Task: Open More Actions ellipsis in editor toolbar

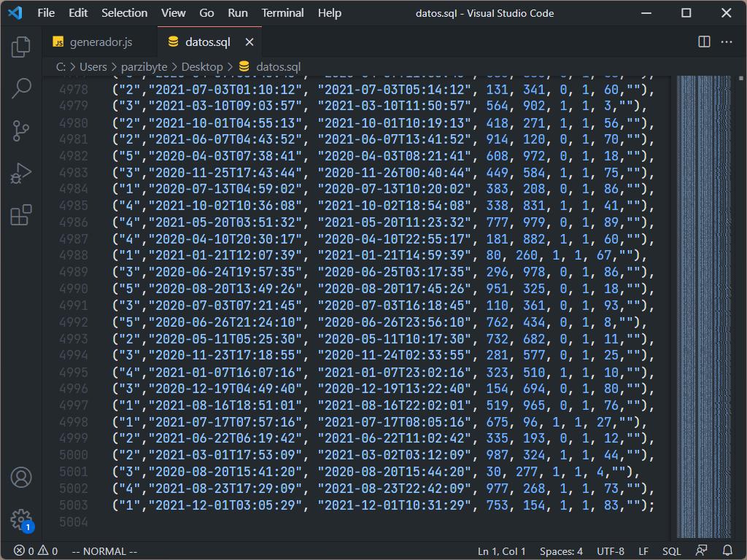Action: tap(727, 42)
